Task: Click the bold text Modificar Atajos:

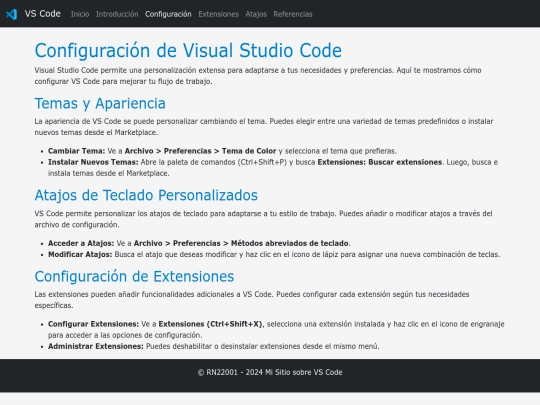Action: (80, 254)
